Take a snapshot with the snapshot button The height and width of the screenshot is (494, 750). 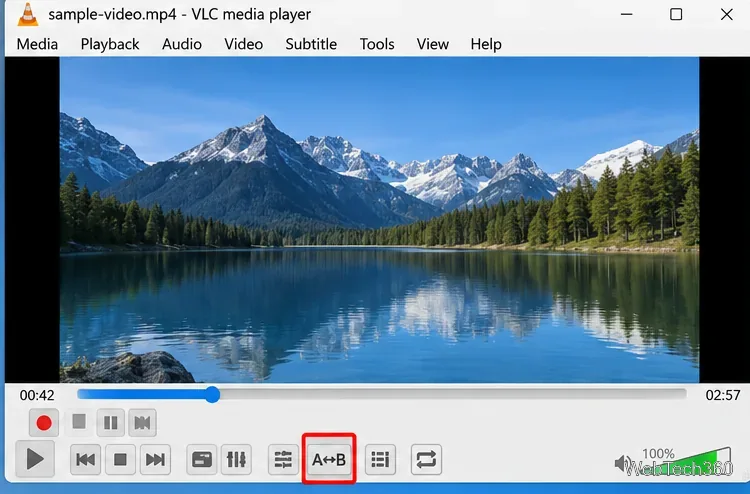click(79, 422)
